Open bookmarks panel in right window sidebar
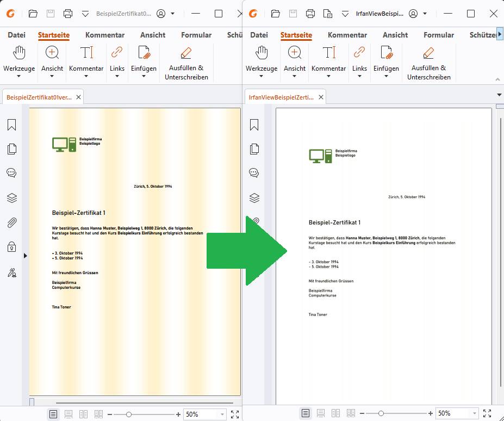Image resolution: width=504 pixels, height=421 pixels. point(254,125)
